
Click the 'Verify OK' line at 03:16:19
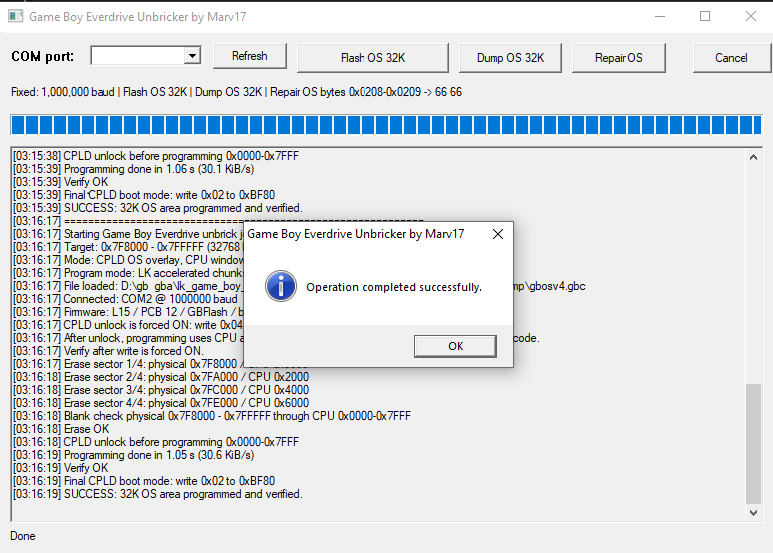coord(61,468)
